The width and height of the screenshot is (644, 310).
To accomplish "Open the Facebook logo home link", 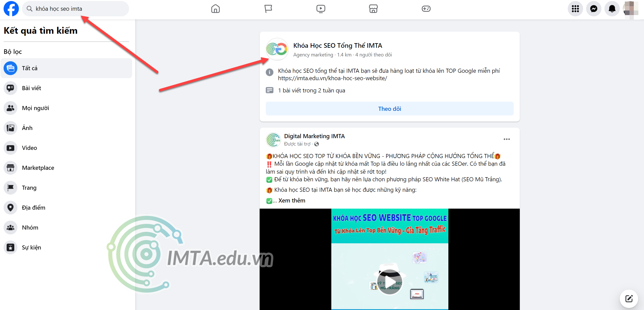I will (11, 9).
